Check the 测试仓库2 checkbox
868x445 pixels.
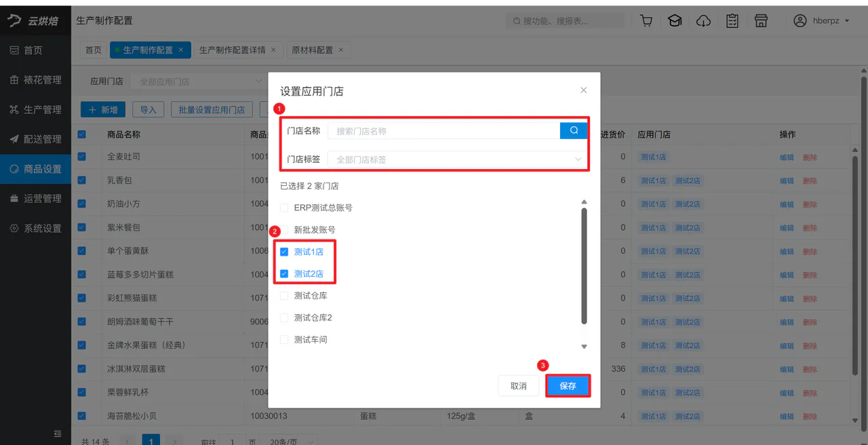click(x=284, y=317)
